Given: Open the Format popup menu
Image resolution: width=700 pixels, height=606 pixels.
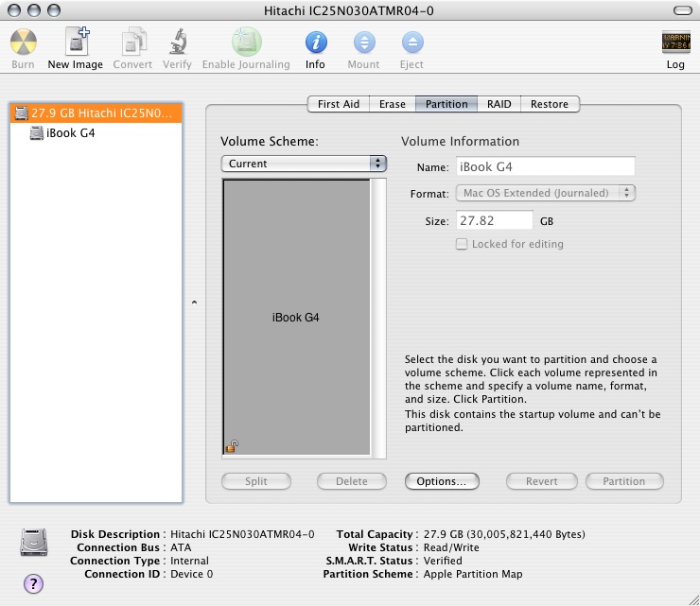Looking at the screenshot, I should pos(546,193).
